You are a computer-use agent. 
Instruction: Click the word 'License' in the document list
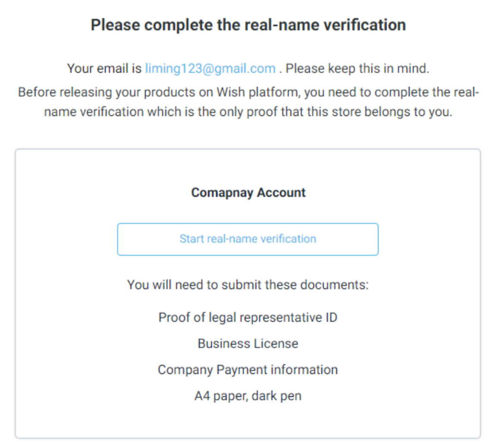click(276, 343)
